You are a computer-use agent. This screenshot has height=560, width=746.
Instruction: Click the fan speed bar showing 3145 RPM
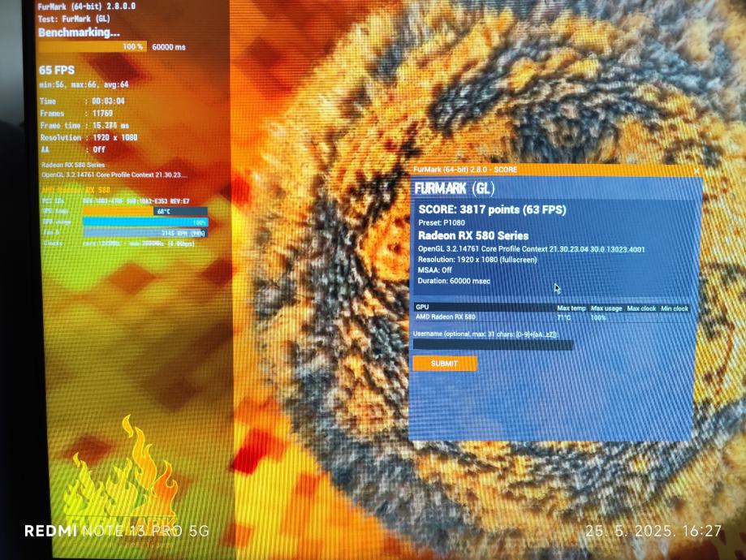pos(145,233)
